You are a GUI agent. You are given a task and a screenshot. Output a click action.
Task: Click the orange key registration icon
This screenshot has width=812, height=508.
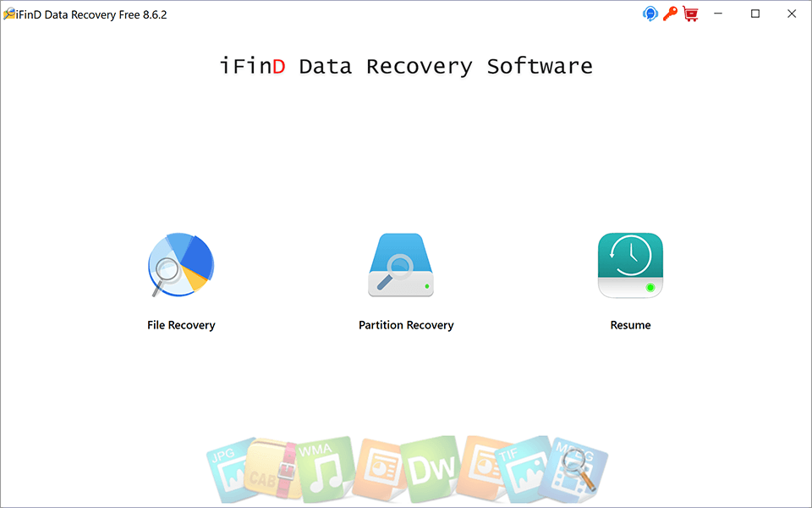(670, 14)
